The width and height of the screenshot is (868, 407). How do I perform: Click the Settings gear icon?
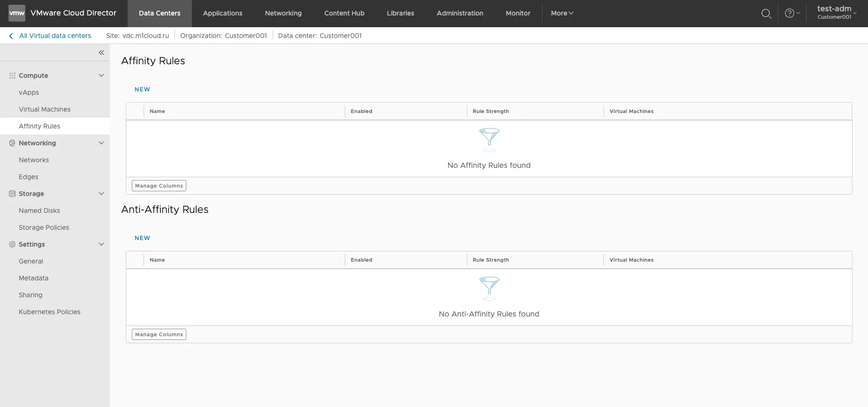point(12,244)
